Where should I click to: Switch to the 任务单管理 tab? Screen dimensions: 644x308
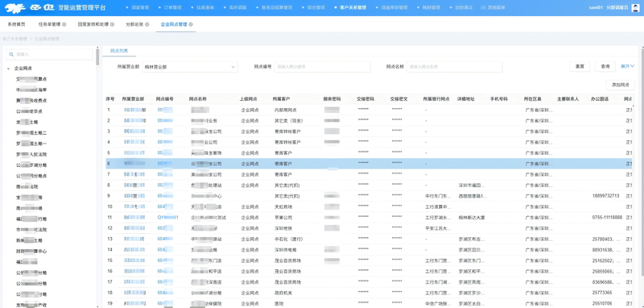point(49,24)
